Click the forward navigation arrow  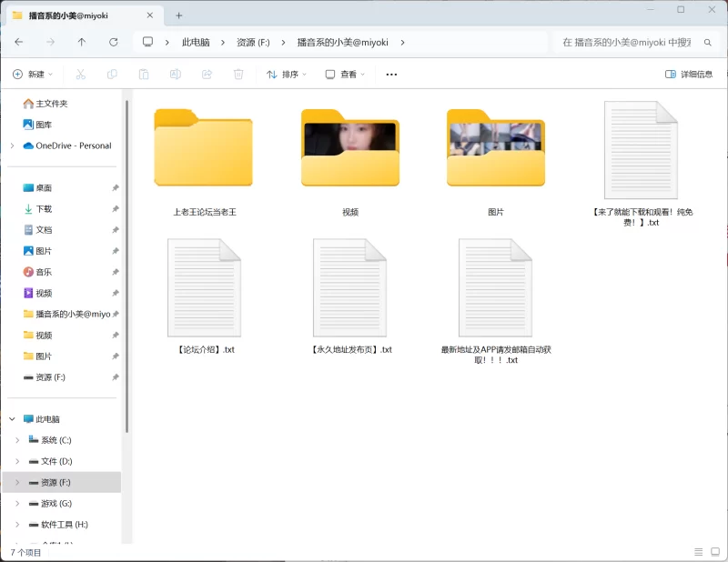[x=50, y=42]
